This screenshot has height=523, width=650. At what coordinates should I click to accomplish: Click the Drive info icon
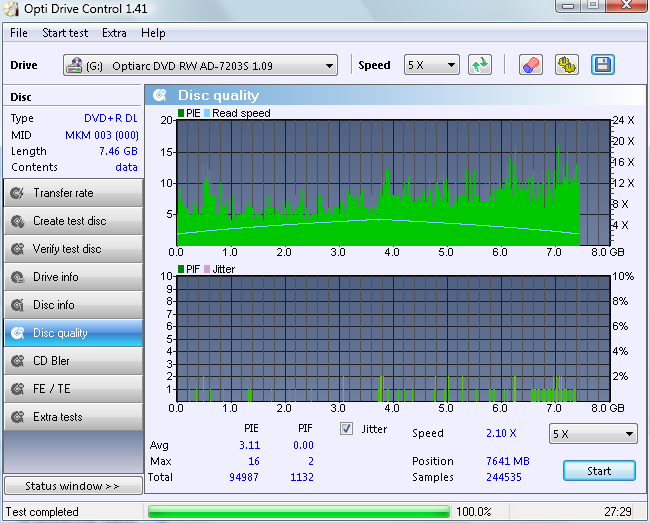tap(17, 277)
